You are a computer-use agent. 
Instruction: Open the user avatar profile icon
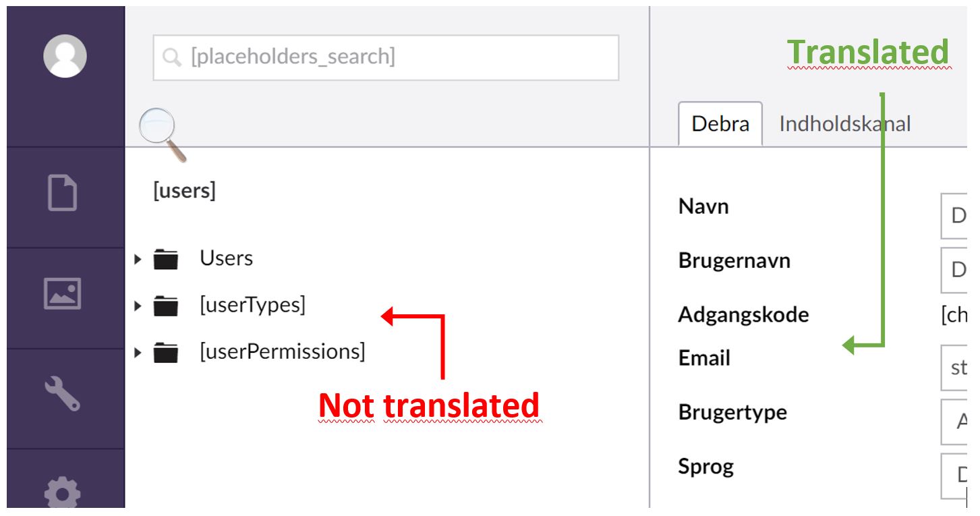[65, 56]
